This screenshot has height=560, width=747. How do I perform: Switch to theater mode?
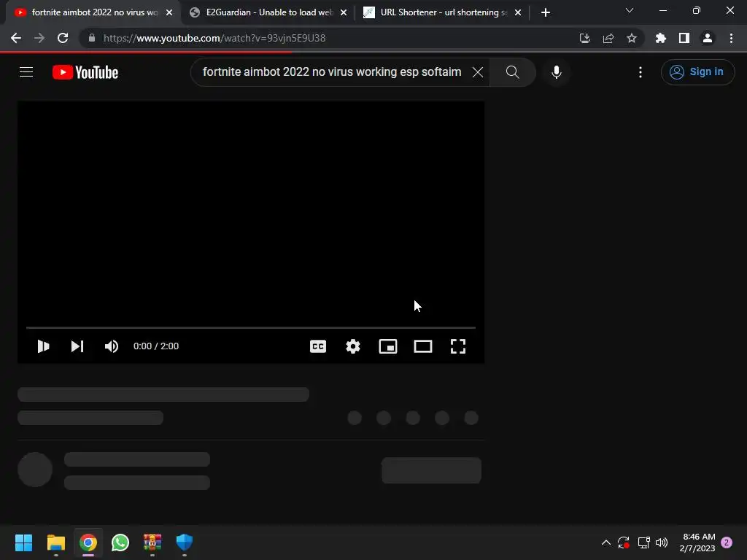coord(423,346)
